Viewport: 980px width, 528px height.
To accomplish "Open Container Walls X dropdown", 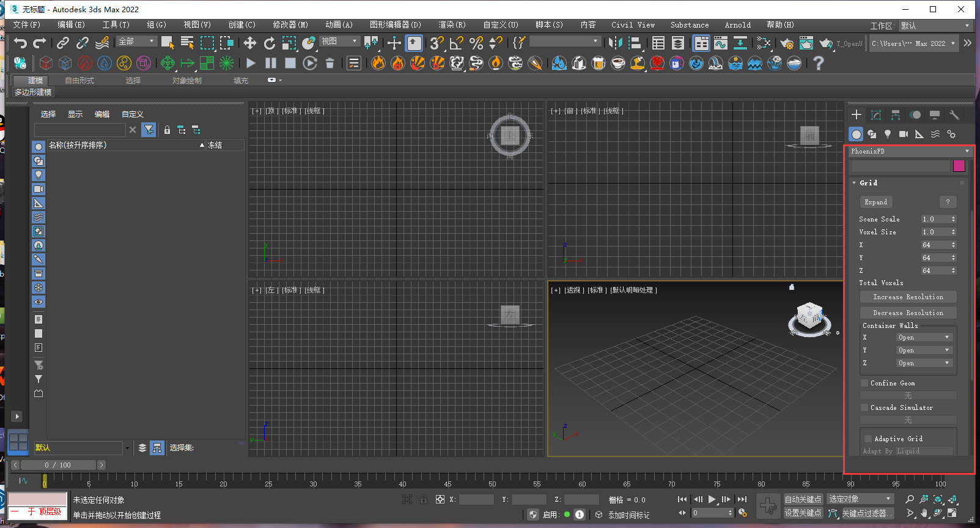I will 924,337.
